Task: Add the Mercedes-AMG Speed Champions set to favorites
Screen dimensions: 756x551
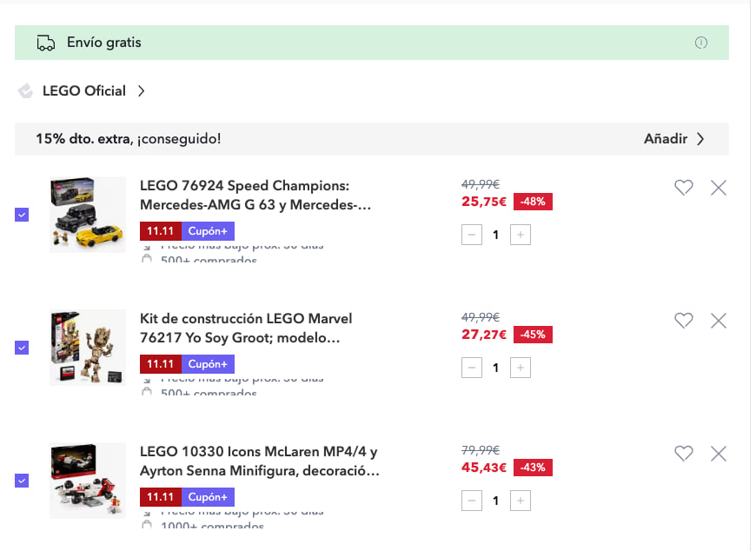Action: coord(684,188)
